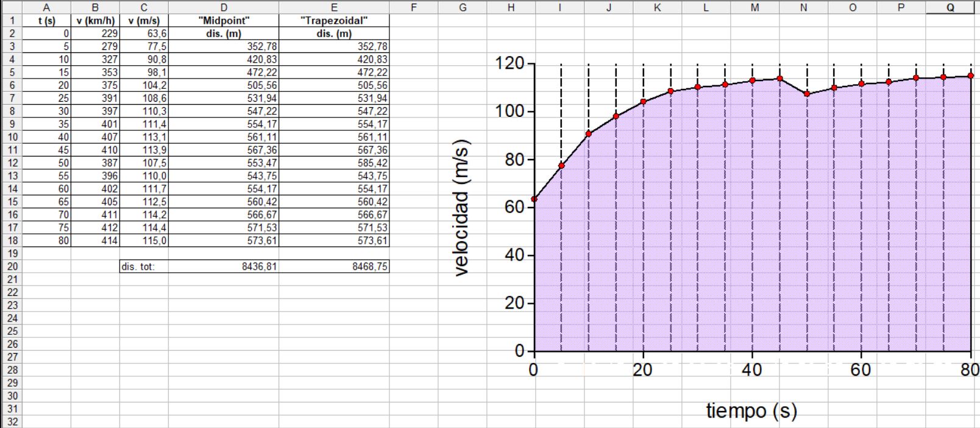Select cell with velocity 414 km/h
This screenshot has height=428, width=980.
point(95,240)
